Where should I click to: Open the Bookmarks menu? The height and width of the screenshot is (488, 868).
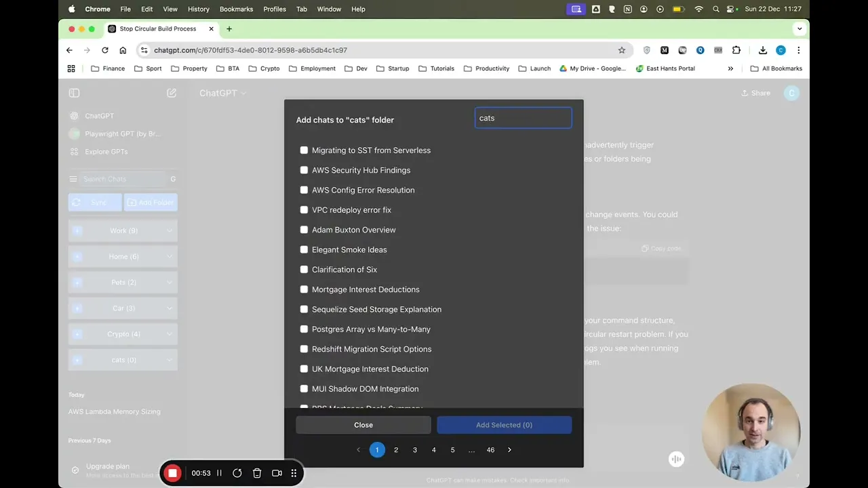click(x=237, y=9)
